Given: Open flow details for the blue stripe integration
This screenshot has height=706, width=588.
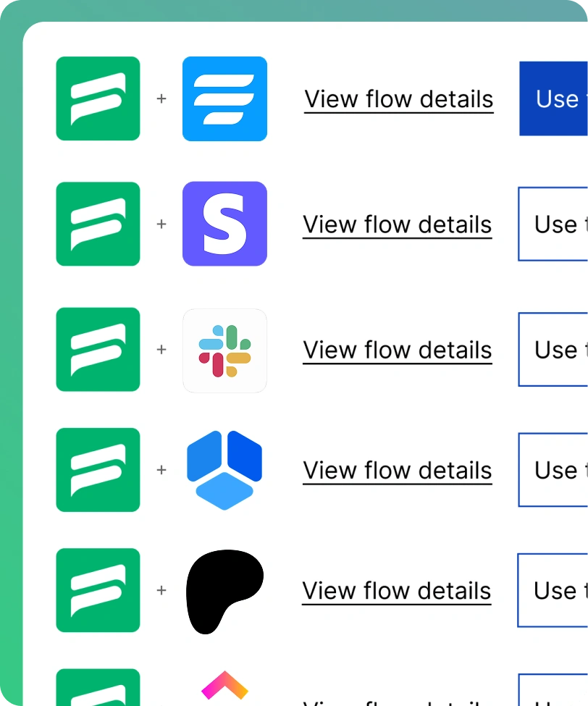Looking at the screenshot, I should [x=398, y=99].
